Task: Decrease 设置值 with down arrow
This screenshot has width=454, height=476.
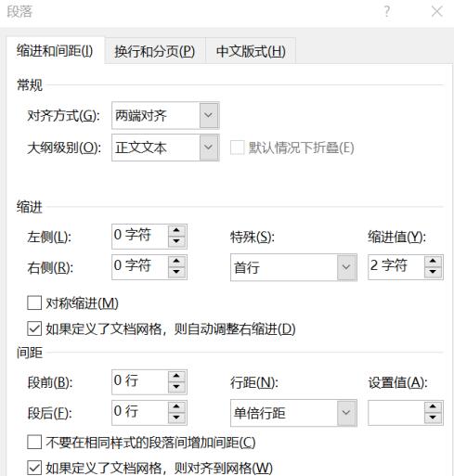Action: point(433,418)
